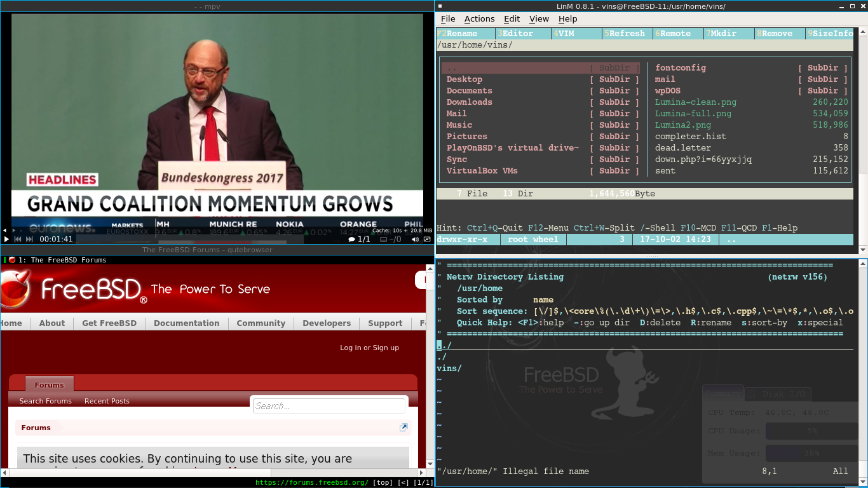This screenshot has height=488, width=868.
Task: Click Recent Posts link
Action: click(107, 401)
